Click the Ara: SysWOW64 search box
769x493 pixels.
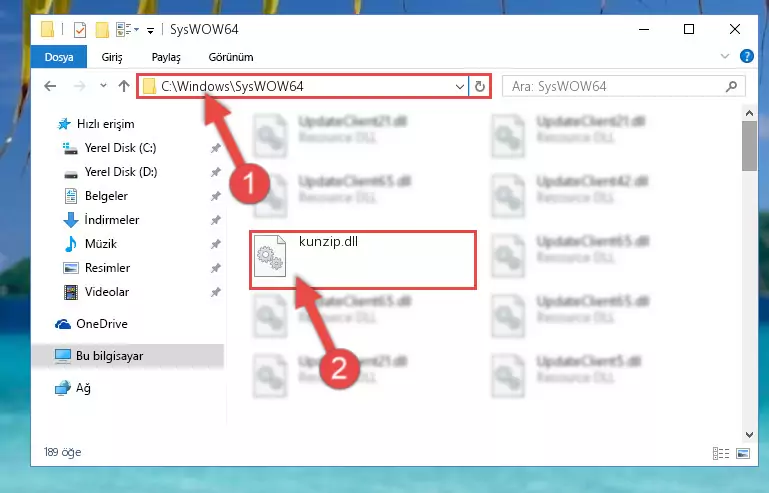click(x=623, y=86)
